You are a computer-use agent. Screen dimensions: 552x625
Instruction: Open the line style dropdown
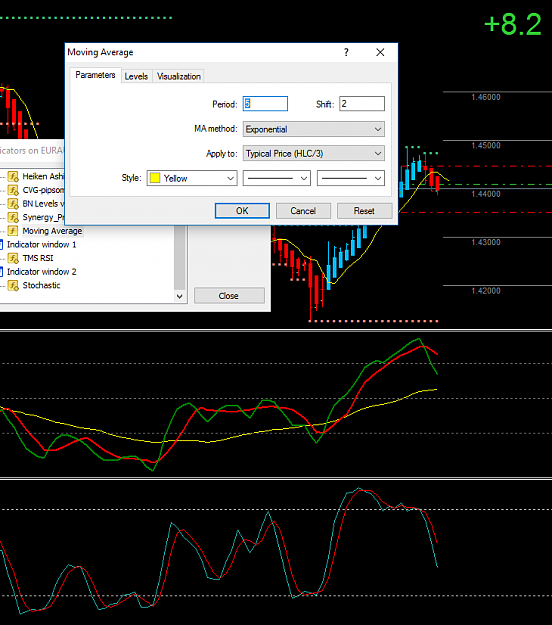tap(277, 178)
